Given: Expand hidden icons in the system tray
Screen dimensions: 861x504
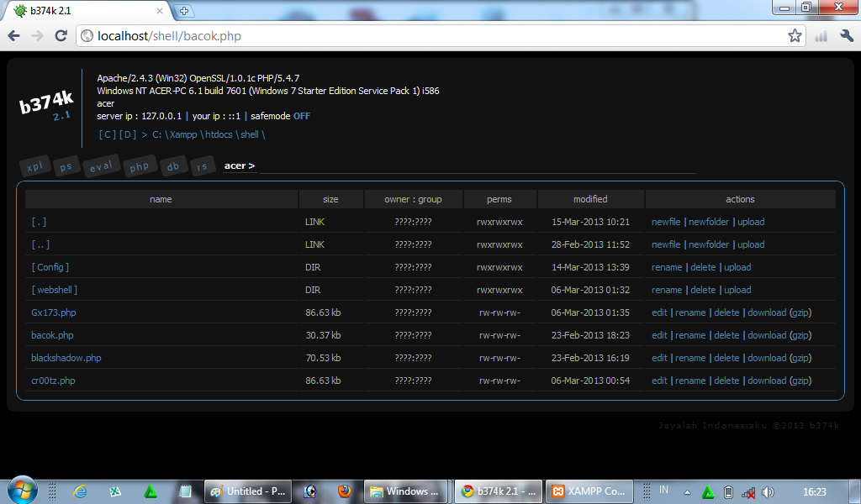Looking at the screenshot, I should tap(685, 491).
